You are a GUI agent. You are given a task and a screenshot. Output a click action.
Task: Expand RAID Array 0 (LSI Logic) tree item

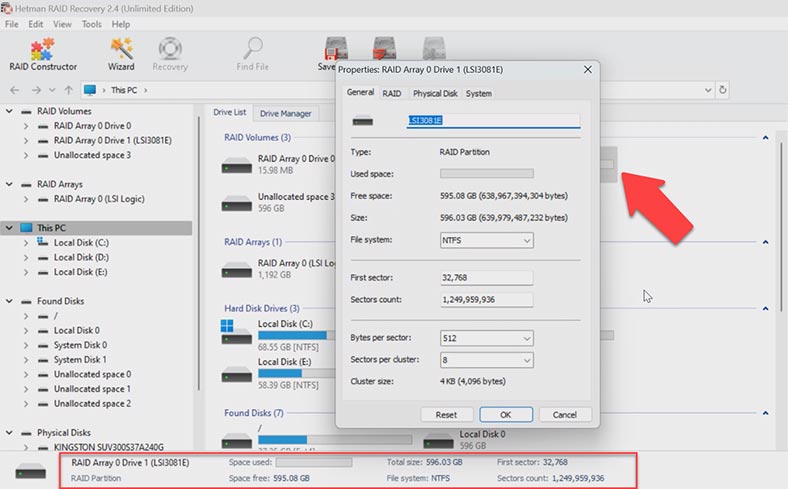(26, 199)
